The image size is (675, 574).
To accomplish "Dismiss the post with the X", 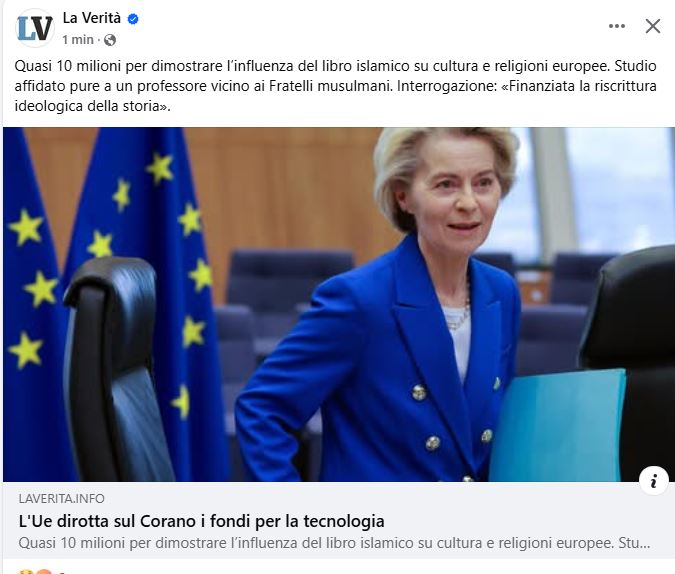I will (x=653, y=26).
